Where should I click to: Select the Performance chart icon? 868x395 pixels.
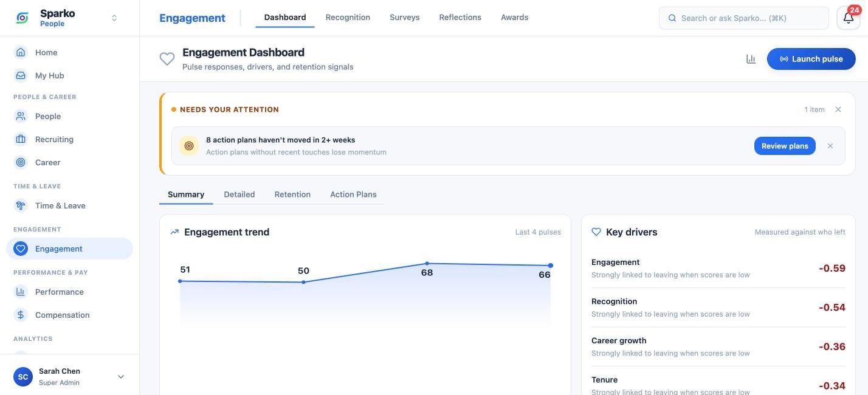[x=21, y=292]
